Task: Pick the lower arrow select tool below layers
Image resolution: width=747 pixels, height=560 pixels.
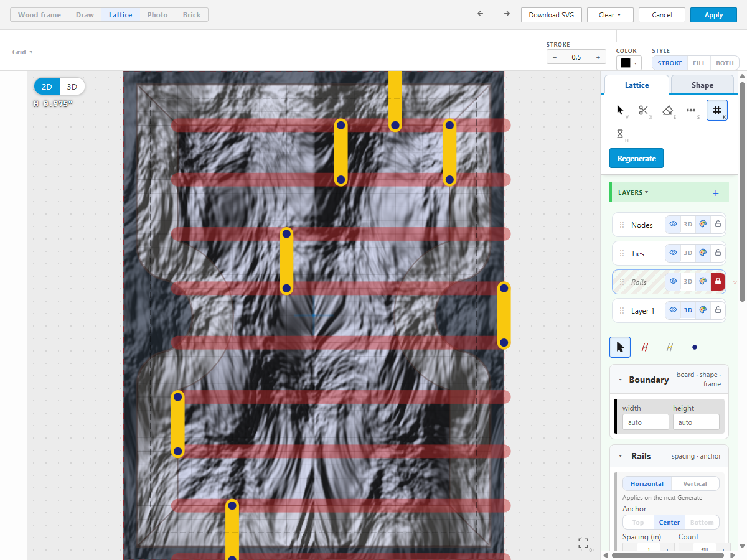Action: point(620,347)
